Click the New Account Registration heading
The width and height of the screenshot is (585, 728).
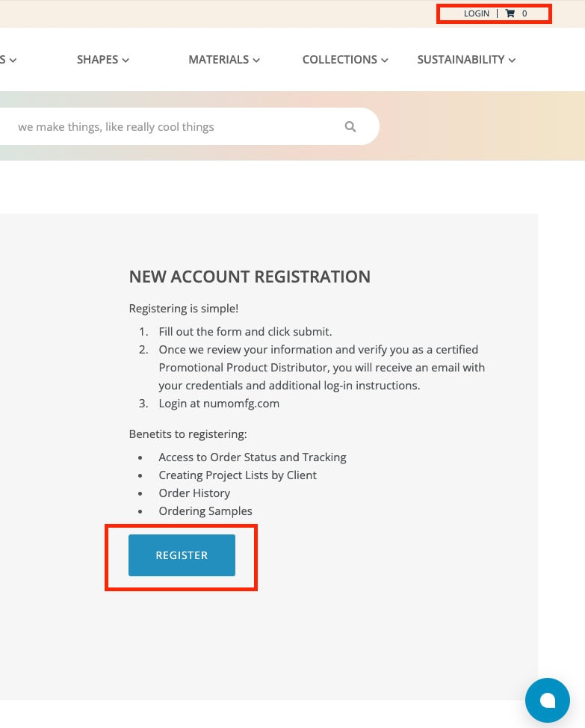click(x=250, y=277)
